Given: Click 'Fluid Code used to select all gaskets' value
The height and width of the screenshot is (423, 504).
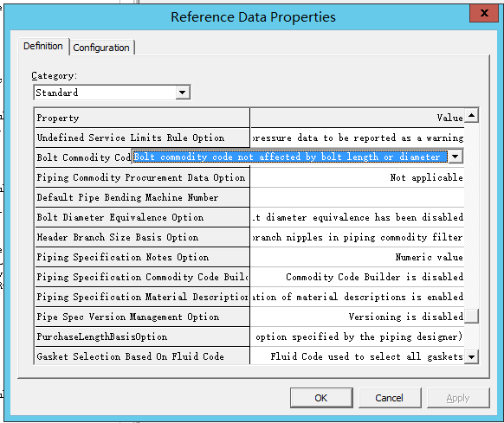Looking at the screenshot, I should 357,356.
